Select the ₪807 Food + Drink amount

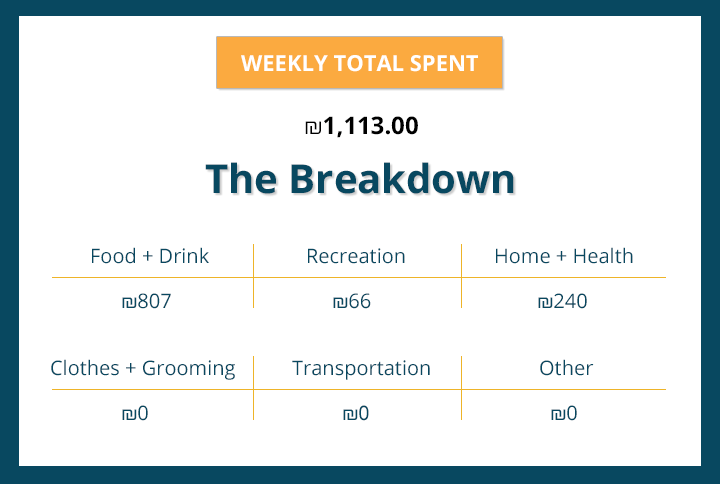[145, 301]
